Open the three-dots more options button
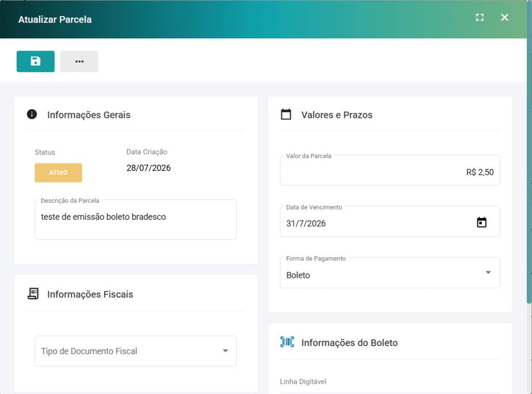The height and width of the screenshot is (394, 532). coord(79,61)
